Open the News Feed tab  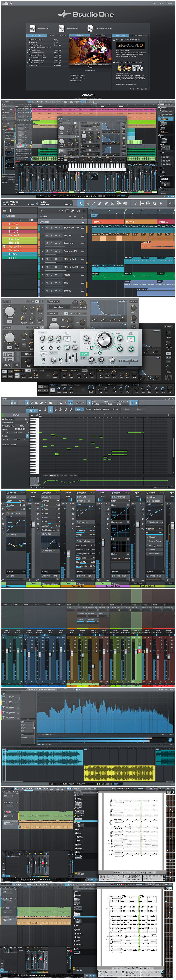point(120,35)
